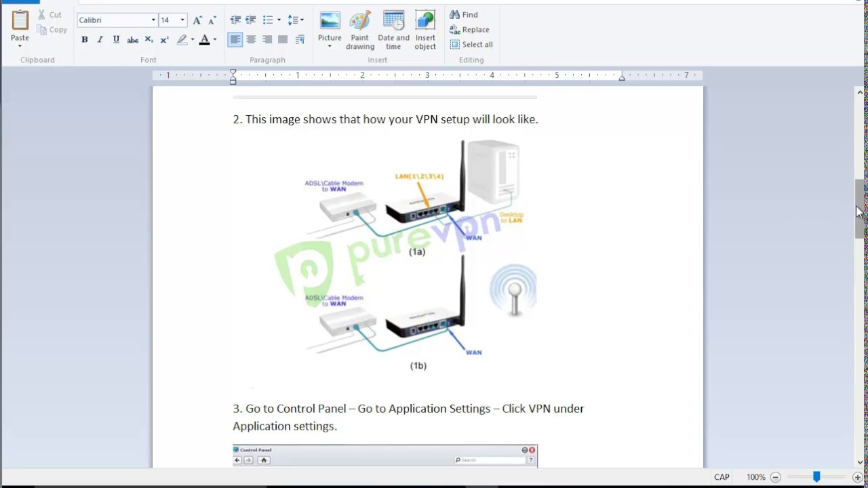
Task: Open the line spacing dropdown
Action: pos(296,20)
